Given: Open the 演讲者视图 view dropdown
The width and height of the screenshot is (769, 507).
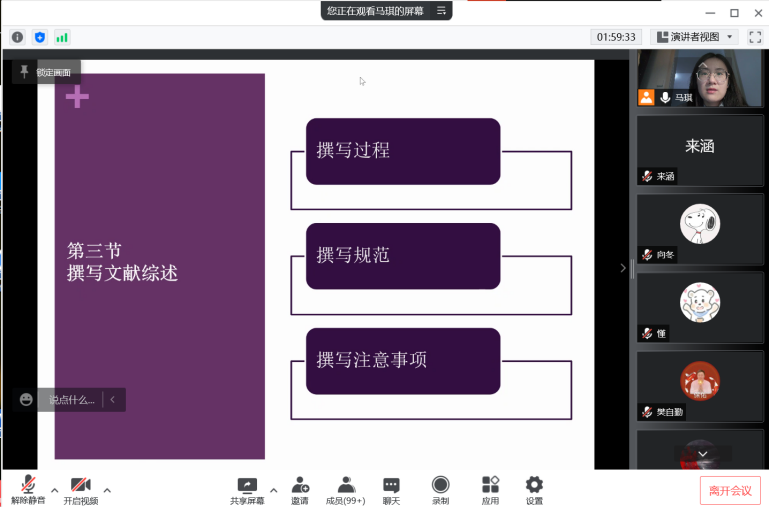Looking at the screenshot, I should coord(695,37).
